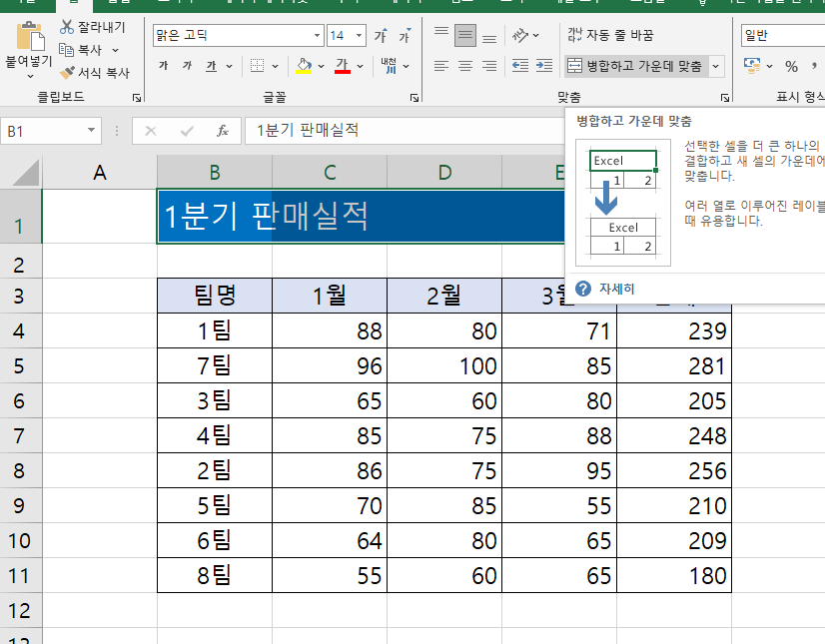Apply yellow fill color with the bucket icon

(x=304, y=66)
